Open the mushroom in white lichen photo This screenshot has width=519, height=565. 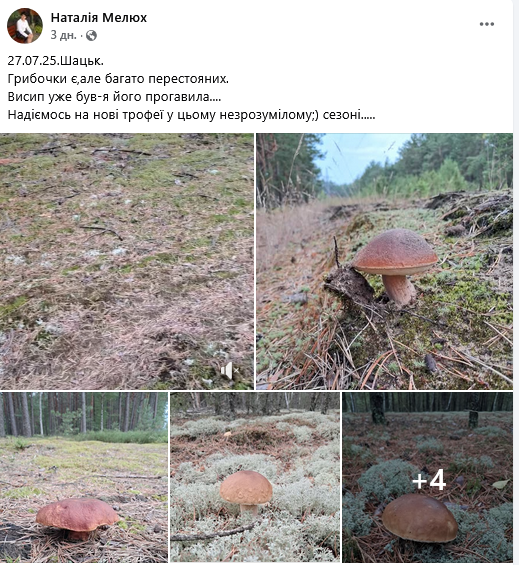pyautogui.click(x=255, y=477)
